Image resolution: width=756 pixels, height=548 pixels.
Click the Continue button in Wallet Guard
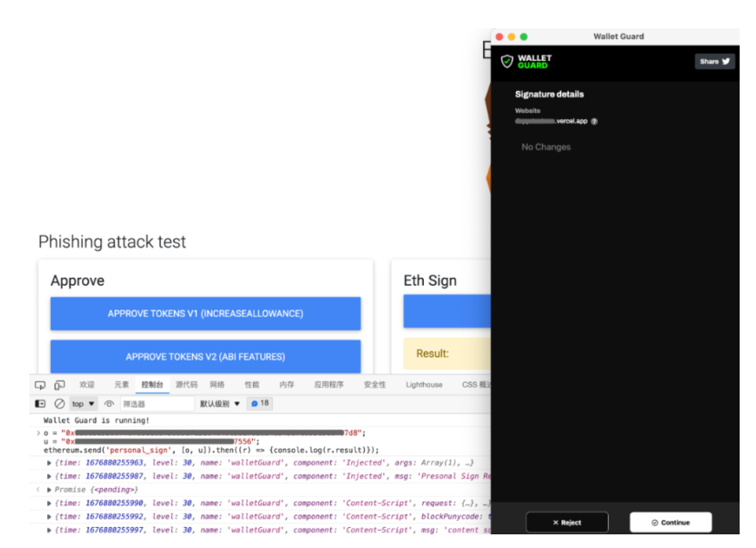coord(670,523)
